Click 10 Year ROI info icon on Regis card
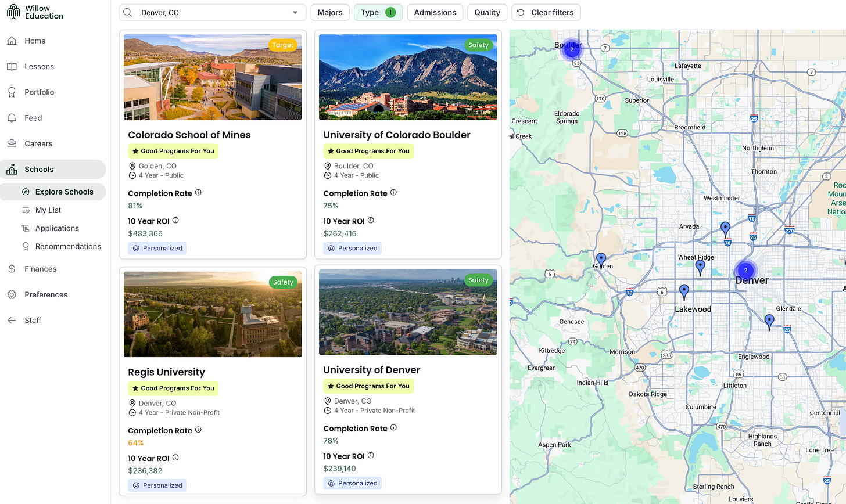Image resolution: width=846 pixels, height=504 pixels. click(175, 458)
